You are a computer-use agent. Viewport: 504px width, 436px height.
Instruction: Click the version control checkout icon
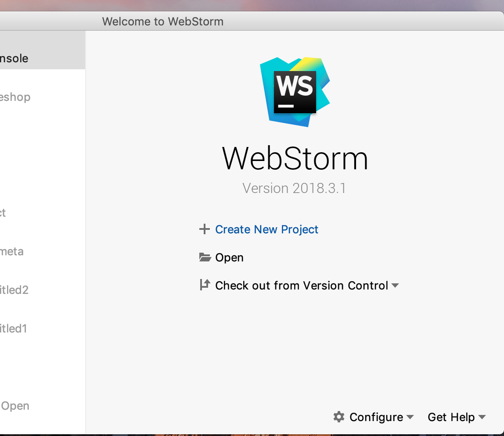[x=205, y=285]
